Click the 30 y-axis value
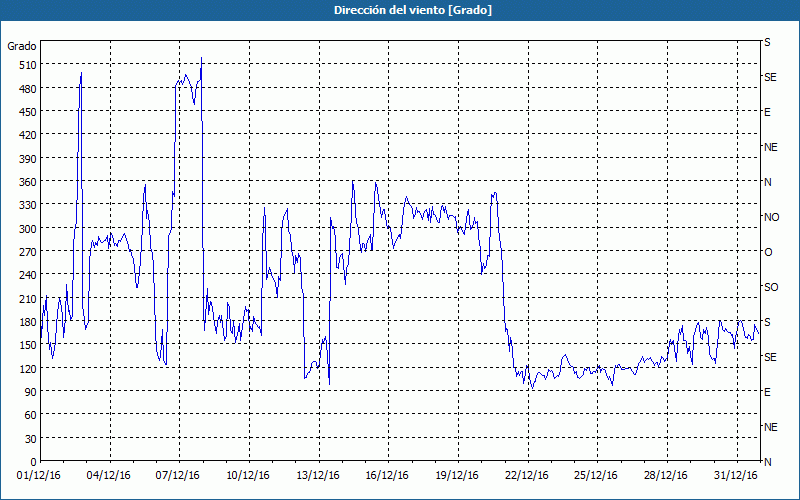The image size is (800, 500). point(30,439)
